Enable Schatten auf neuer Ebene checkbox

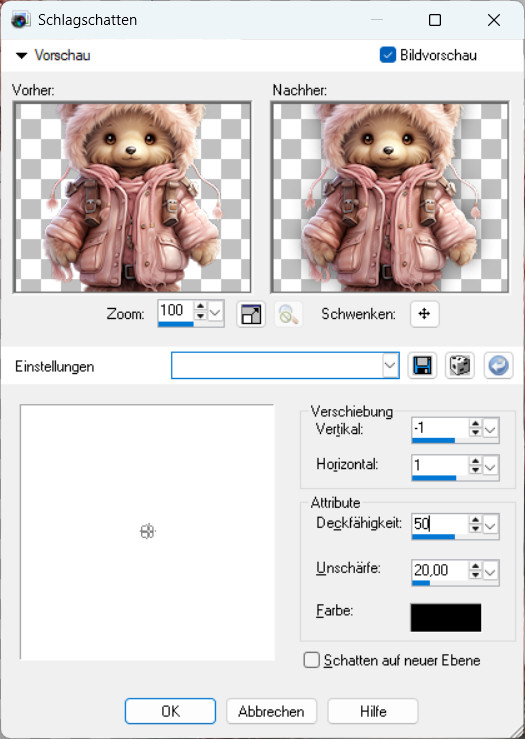[x=312, y=660]
